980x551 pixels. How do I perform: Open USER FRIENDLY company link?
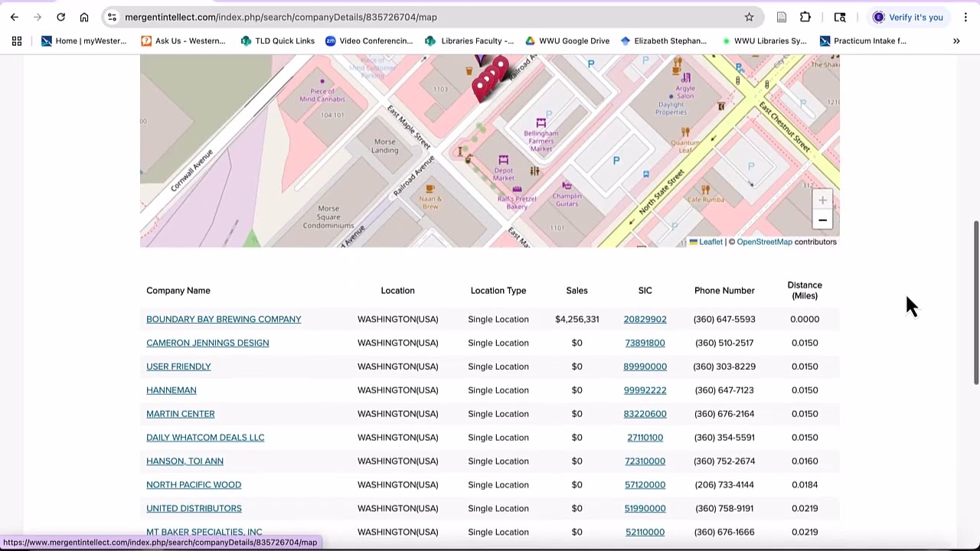click(x=178, y=367)
